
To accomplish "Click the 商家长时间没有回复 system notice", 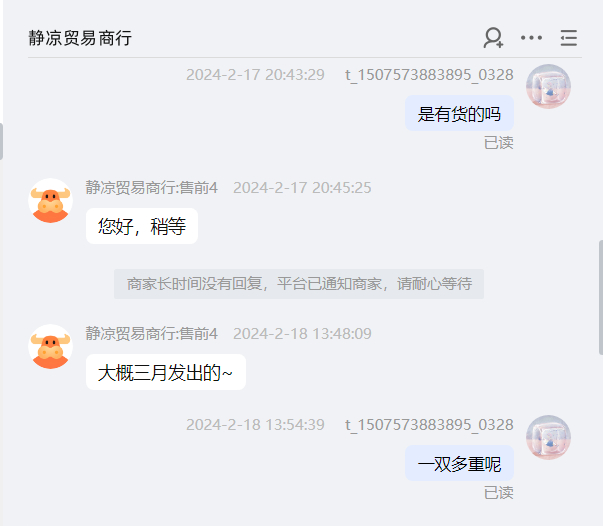I will pos(299,284).
